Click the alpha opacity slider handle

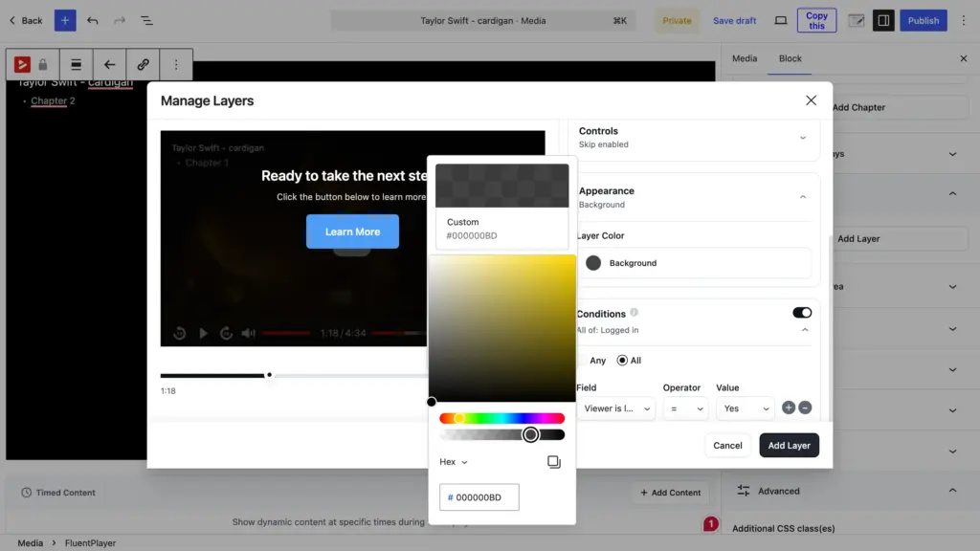tap(530, 435)
